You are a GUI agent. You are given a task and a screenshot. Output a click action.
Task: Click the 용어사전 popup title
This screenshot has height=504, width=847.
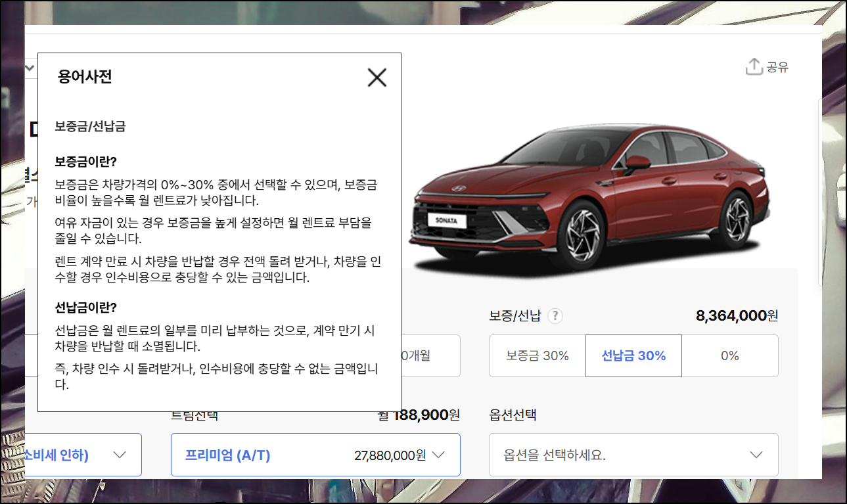(x=85, y=77)
